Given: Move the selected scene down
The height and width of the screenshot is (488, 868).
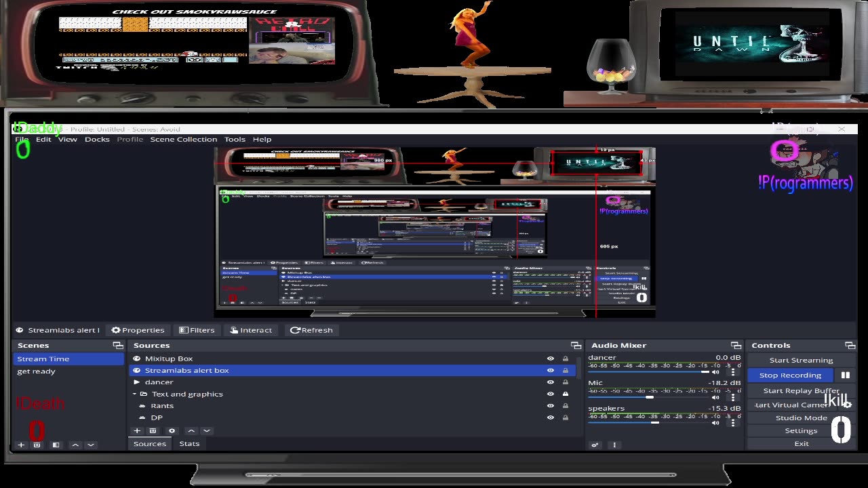Looking at the screenshot, I should coord(90,445).
